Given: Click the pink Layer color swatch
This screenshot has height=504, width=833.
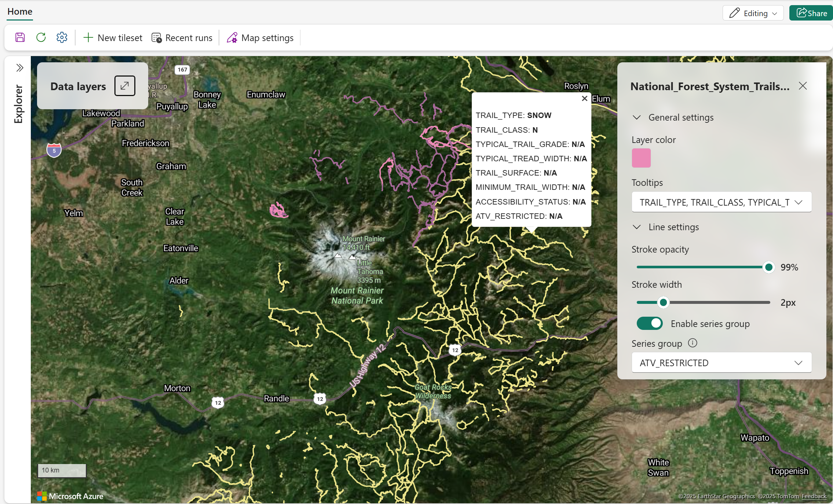Looking at the screenshot, I should (x=641, y=158).
